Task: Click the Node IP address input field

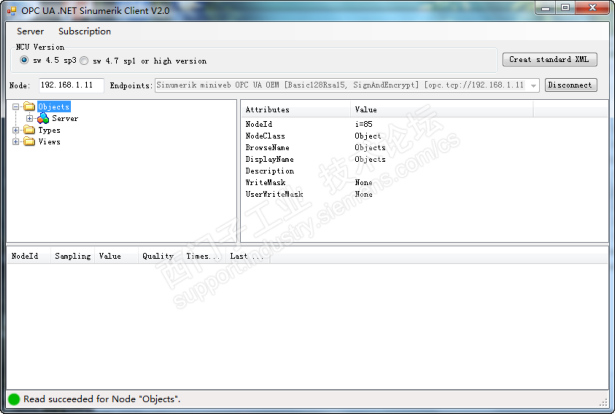Action: coord(71,85)
